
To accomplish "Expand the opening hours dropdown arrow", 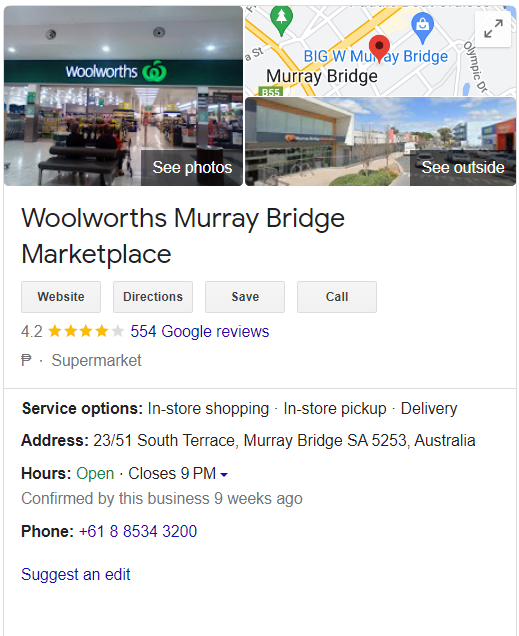I will click(x=224, y=474).
